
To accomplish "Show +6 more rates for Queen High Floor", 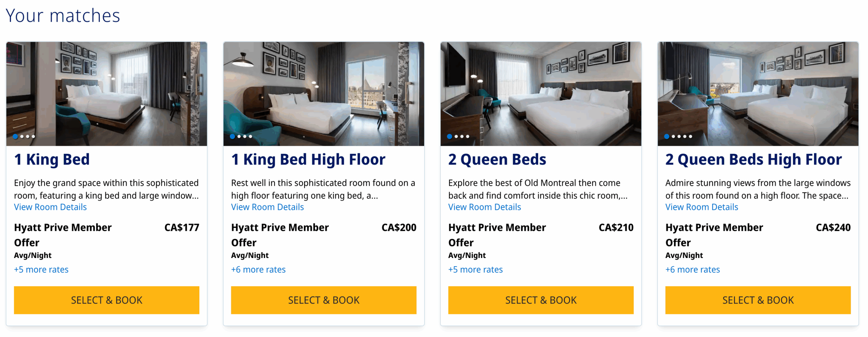I will pos(692,270).
